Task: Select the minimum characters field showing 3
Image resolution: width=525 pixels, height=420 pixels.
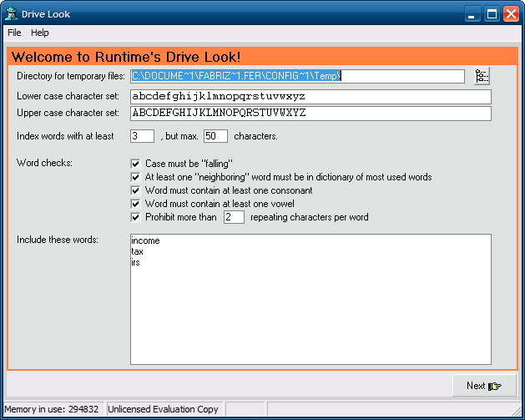Action: (x=142, y=136)
